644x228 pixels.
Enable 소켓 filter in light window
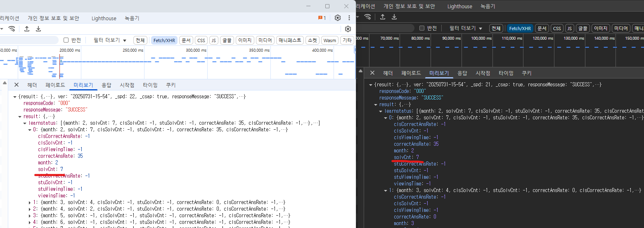point(312,40)
